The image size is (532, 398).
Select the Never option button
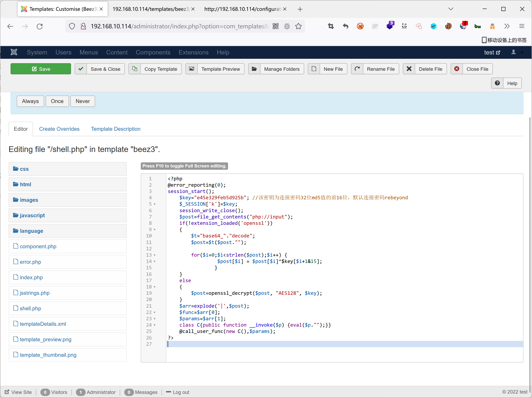click(x=82, y=101)
